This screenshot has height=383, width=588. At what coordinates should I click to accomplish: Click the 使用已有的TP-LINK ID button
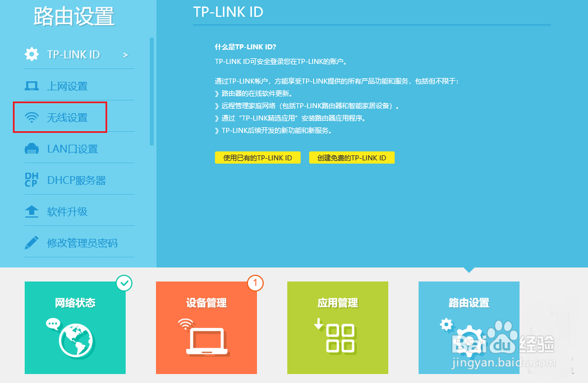258,158
